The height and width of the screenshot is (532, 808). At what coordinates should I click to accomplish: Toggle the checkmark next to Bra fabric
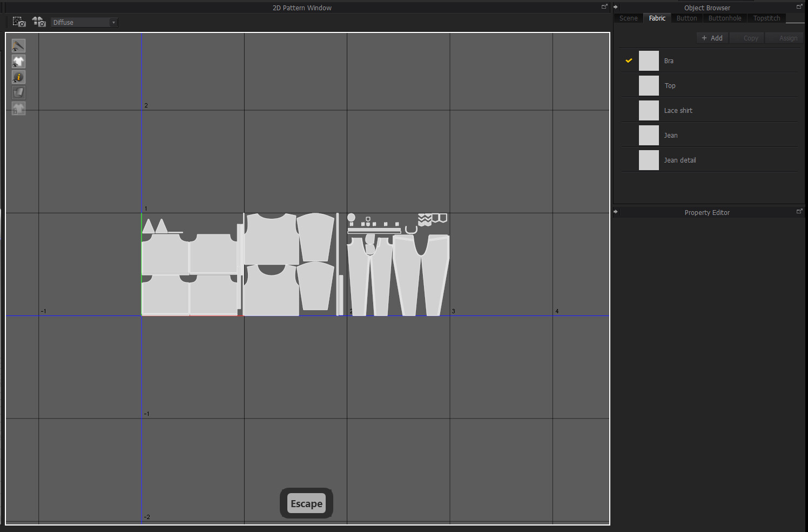[x=628, y=60]
